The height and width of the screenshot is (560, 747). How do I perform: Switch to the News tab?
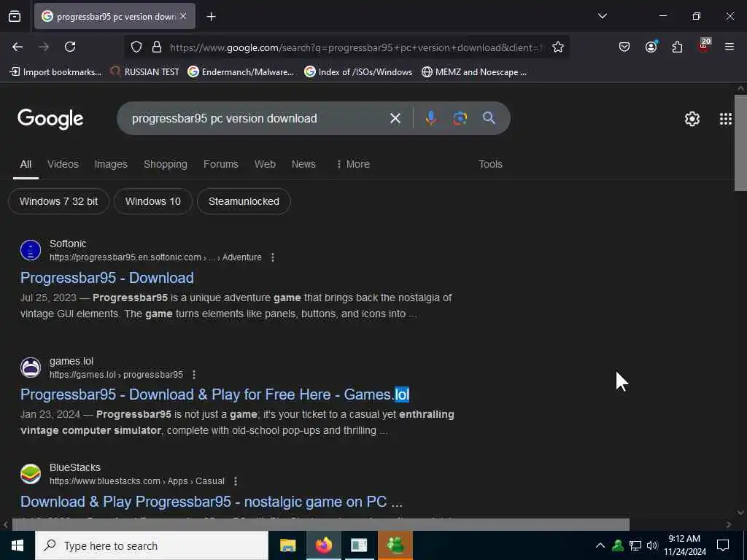coord(303,164)
